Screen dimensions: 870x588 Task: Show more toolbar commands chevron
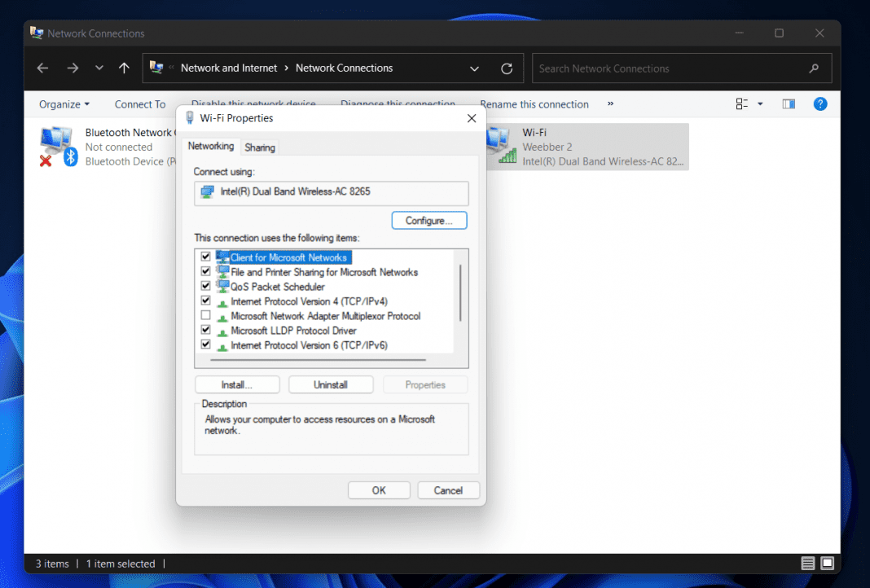(610, 103)
